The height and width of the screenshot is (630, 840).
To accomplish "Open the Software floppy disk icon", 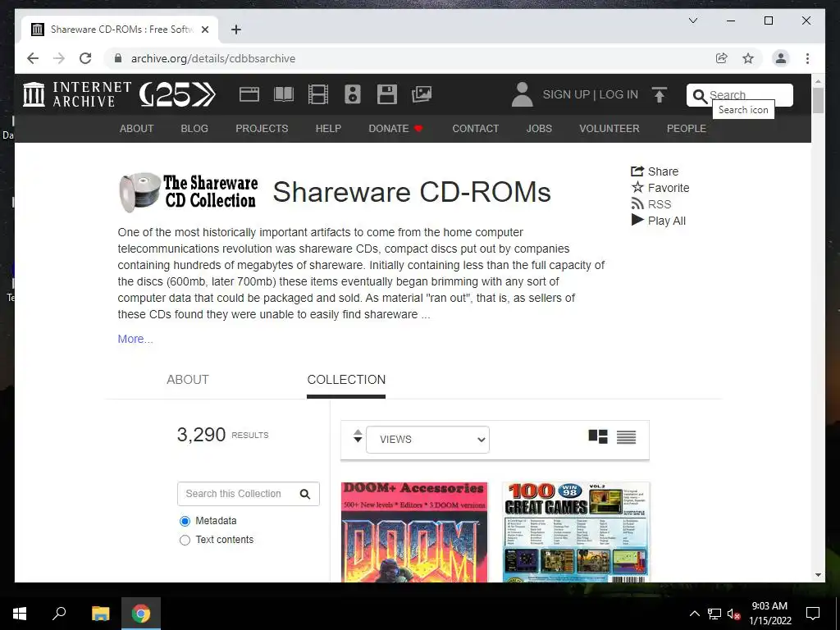I will (x=387, y=94).
